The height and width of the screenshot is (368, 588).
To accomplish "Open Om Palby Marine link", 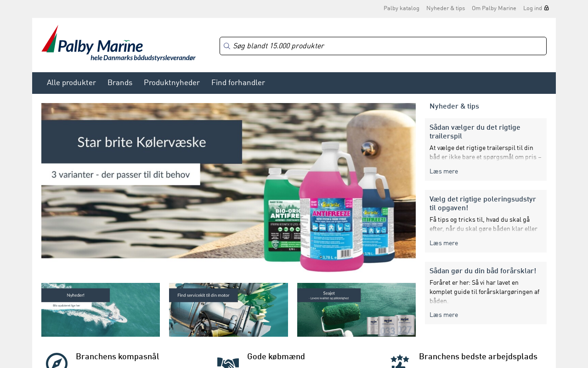I will [494, 8].
